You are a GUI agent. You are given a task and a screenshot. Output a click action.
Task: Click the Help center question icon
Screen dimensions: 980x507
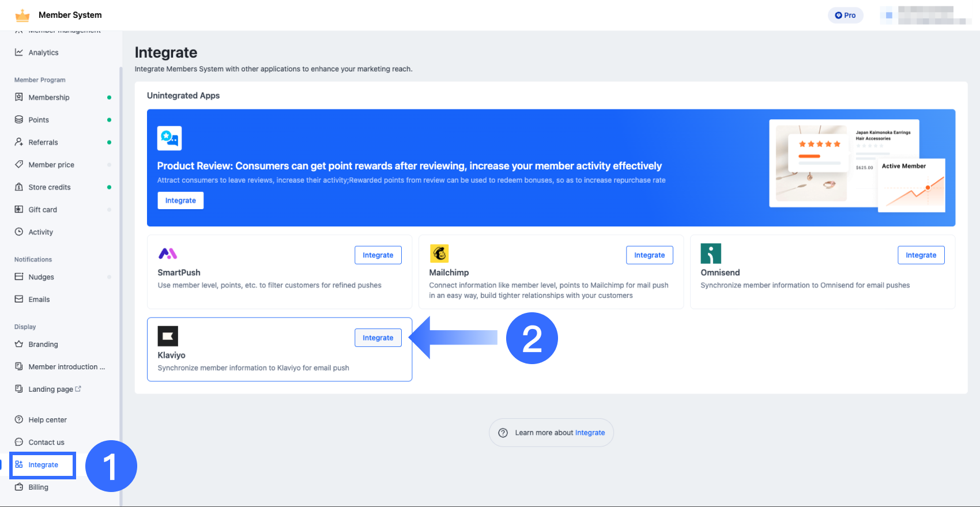[19, 420]
